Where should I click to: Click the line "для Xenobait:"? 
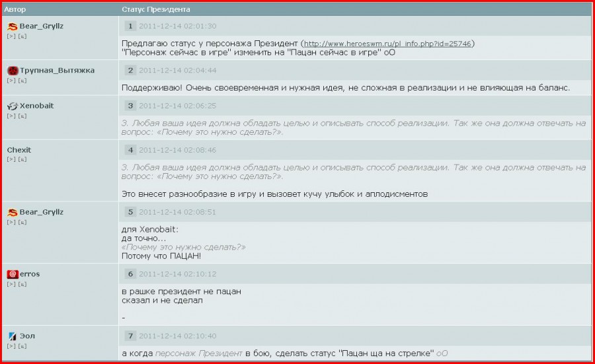(150, 229)
